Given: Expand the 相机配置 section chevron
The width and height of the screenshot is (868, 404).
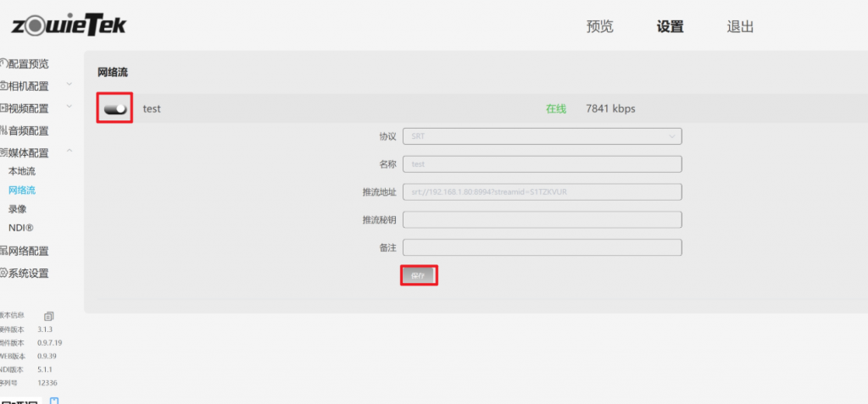Looking at the screenshot, I should coord(70,84).
